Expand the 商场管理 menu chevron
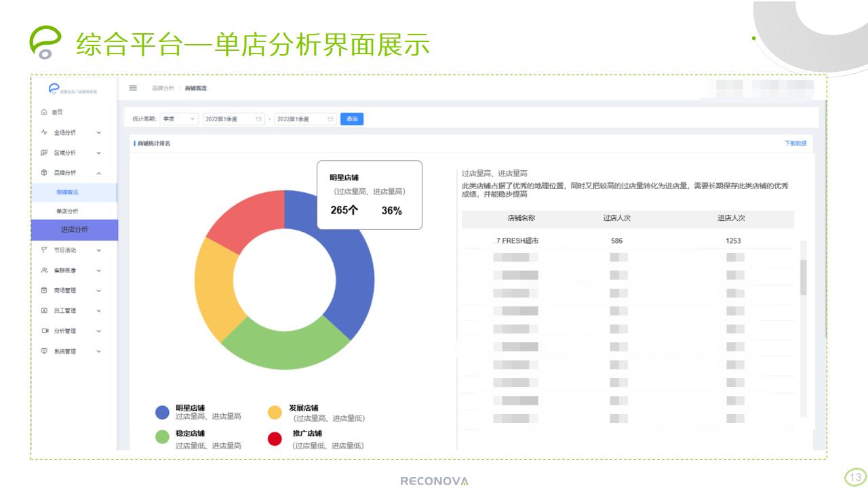 [x=99, y=291]
